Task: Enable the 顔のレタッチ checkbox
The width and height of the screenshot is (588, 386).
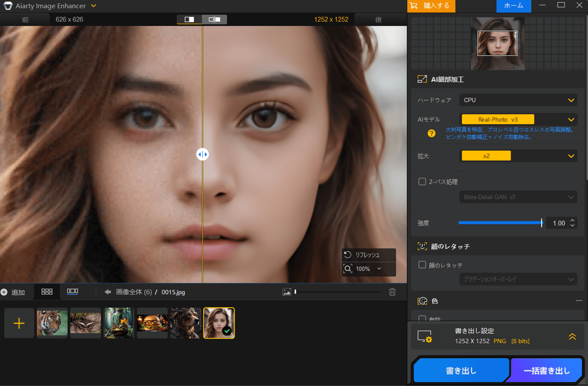Action: tap(422, 265)
